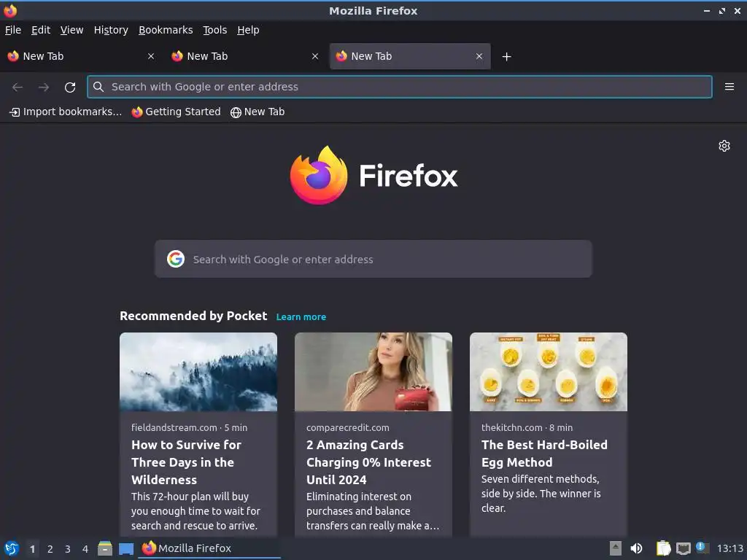Image resolution: width=747 pixels, height=560 pixels.
Task: Open 2 Amazing Cards Charging 0% Interest article
Action: click(x=368, y=462)
